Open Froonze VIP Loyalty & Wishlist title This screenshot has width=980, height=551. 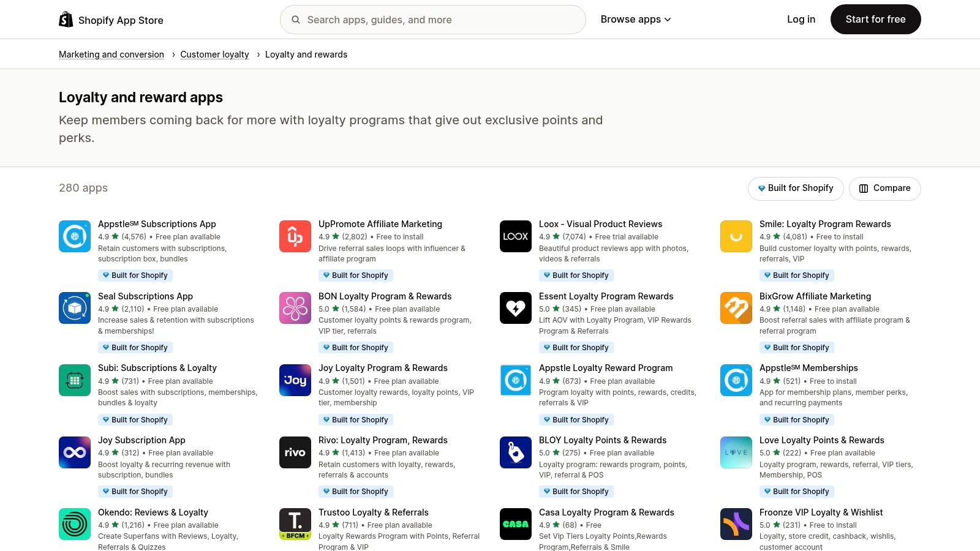[x=821, y=512]
